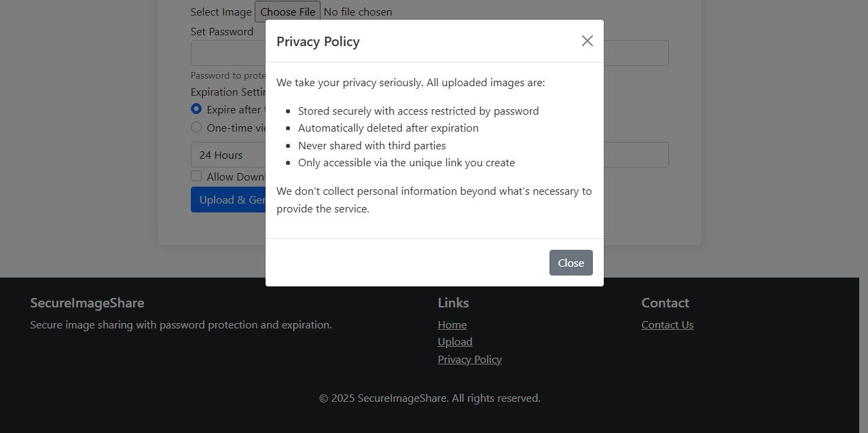Image resolution: width=868 pixels, height=433 pixels.
Task: Click the No file chosen text
Action: point(358,12)
